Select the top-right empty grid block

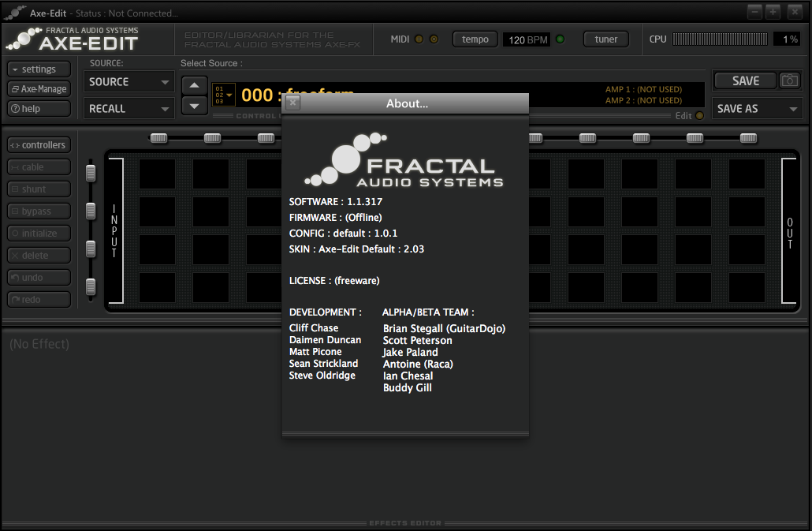point(747,174)
